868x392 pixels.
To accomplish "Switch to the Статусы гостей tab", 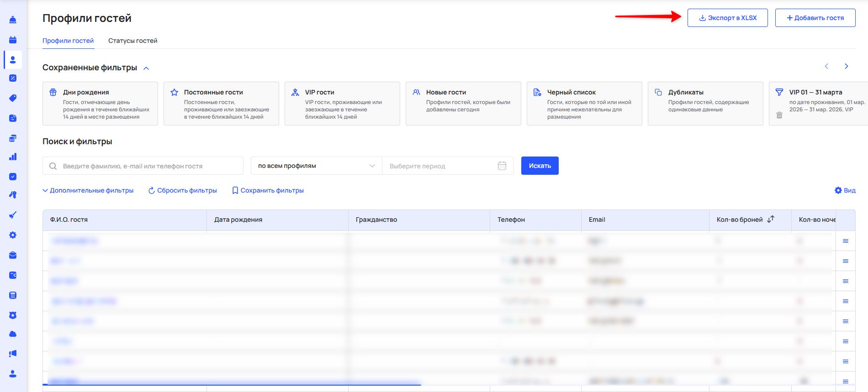I will (132, 41).
